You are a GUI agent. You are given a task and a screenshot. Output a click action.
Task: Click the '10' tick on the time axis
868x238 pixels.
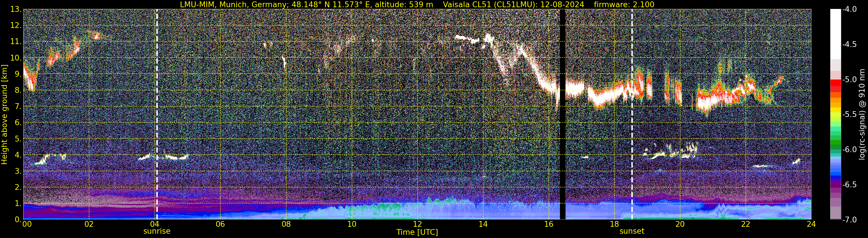tap(352, 224)
